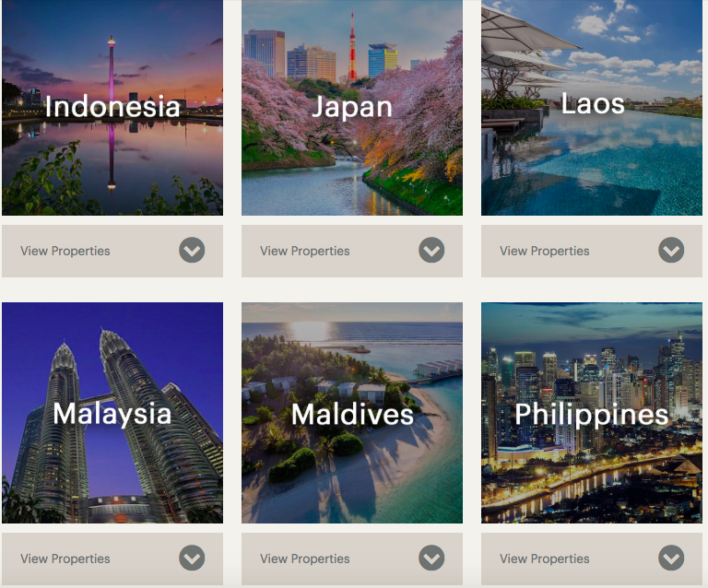Click chevron icon under Philippines tile
The image size is (708, 588).
click(671, 558)
